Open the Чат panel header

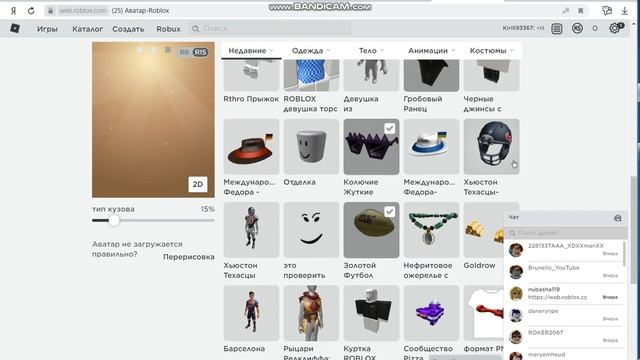point(565,218)
